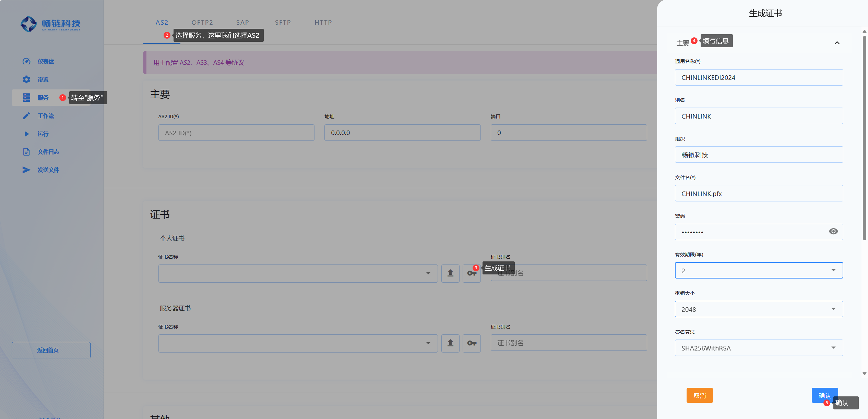This screenshot has width=868, height=419.
Task: Click upload icon for personal certificate
Action: click(450, 273)
